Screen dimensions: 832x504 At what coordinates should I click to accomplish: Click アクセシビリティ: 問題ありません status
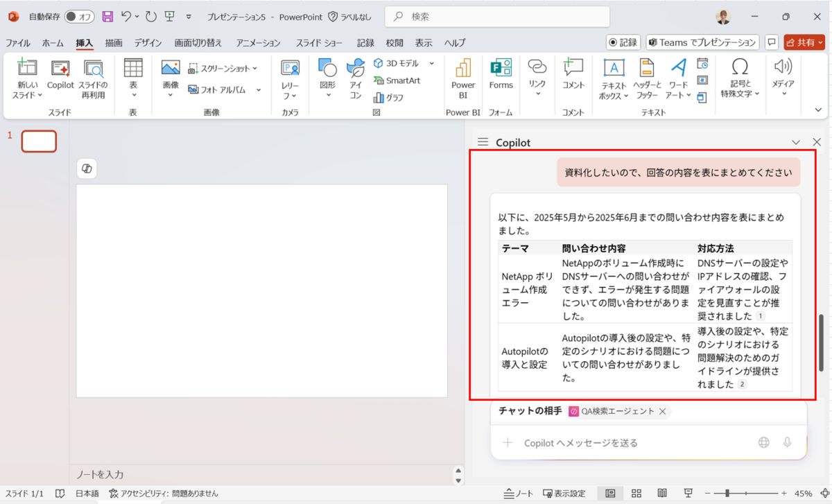164,494
